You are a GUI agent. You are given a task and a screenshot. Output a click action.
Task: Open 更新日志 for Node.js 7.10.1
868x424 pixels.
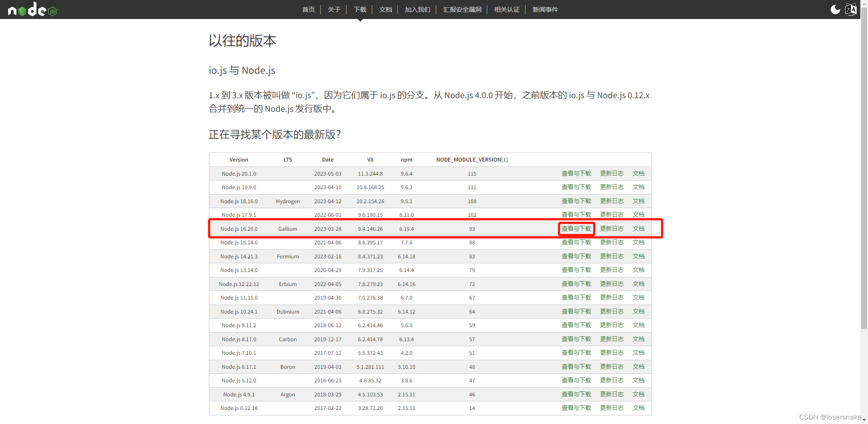pyautogui.click(x=612, y=353)
